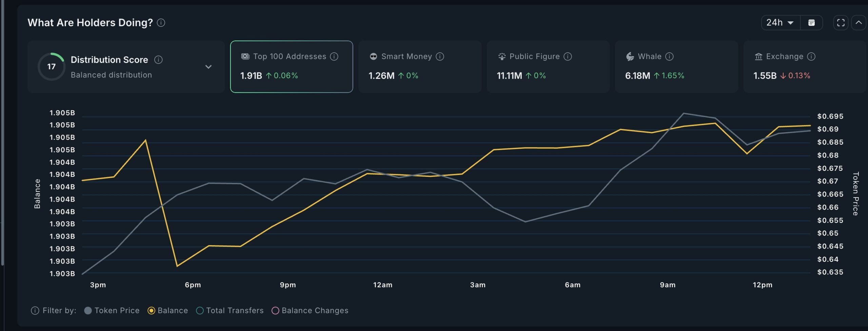The height and width of the screenshot is (331, 868).
Task: Expand the chart to fullscreen
Action: pos(841,22)
